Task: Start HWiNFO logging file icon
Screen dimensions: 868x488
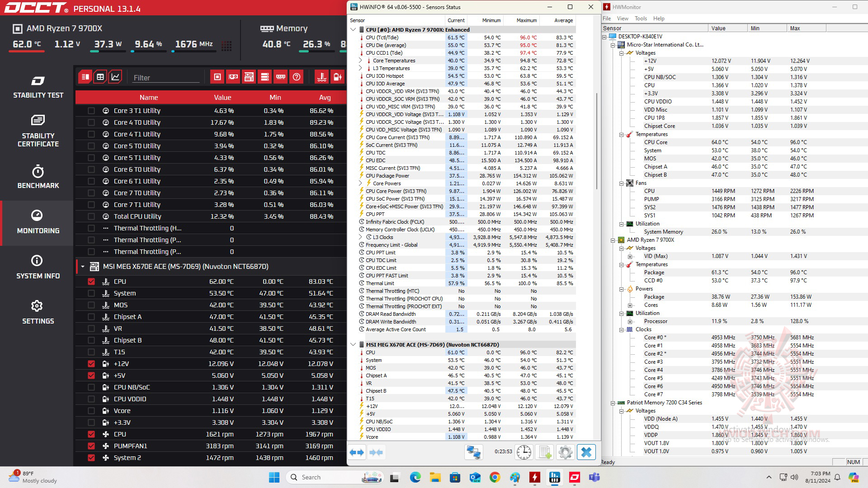Action: [545, 452]
